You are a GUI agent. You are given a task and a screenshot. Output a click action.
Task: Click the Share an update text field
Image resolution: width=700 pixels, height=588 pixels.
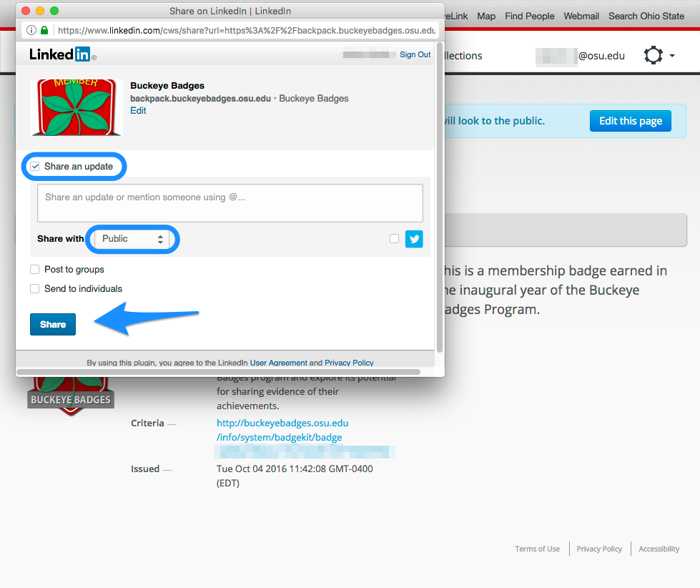tap(230, 203)
